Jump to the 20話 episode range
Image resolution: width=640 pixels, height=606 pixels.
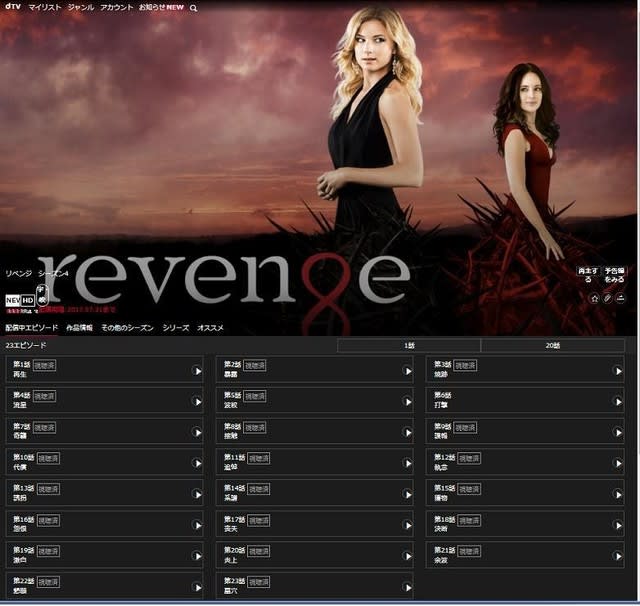(553, 345)
